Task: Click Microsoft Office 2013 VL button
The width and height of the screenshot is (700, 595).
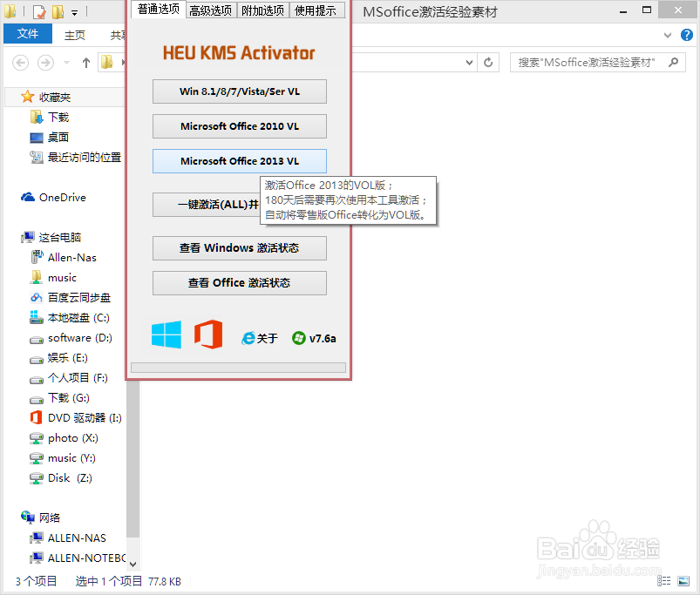Action: [239, 161]
